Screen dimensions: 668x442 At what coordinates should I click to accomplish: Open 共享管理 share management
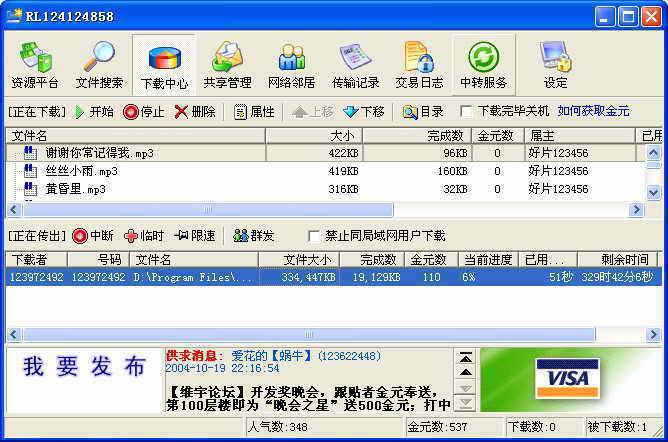click(x=227, y=64)
